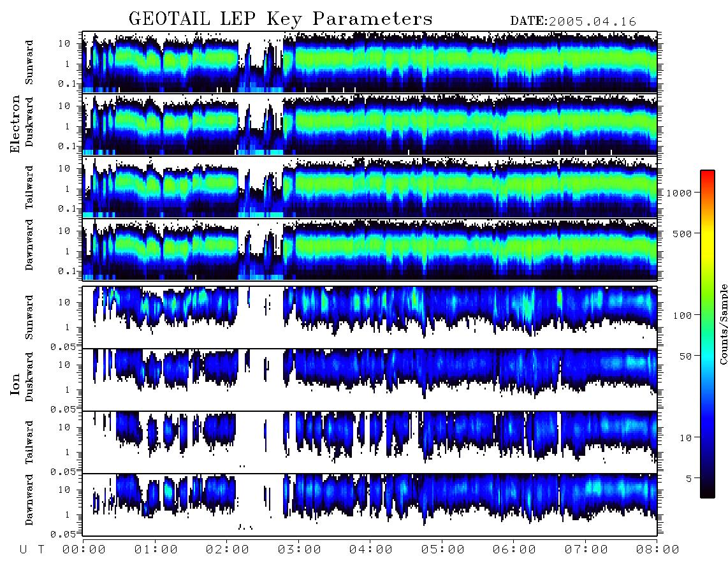The width and height of the screenshot is (728, 561).
Task: Click the "DATE:2005.04.16" label
Action: tap(573, 22)
